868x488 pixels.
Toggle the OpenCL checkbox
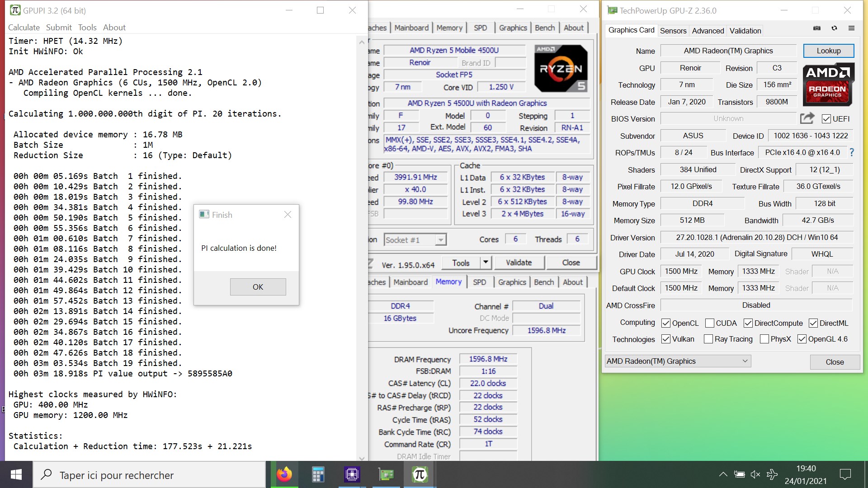coord(665,323)
